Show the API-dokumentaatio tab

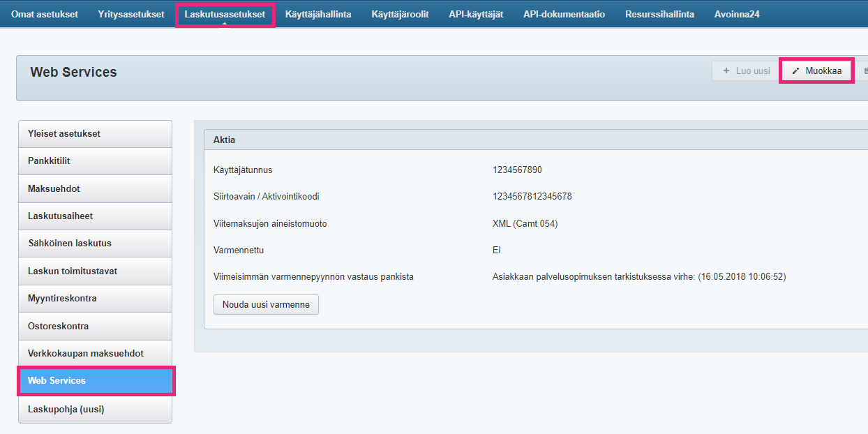(564, 15)
